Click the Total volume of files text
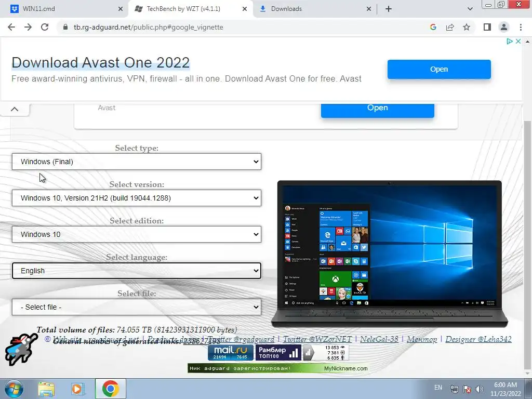This screenshot has height=399, width=532. tap(137, 330)
